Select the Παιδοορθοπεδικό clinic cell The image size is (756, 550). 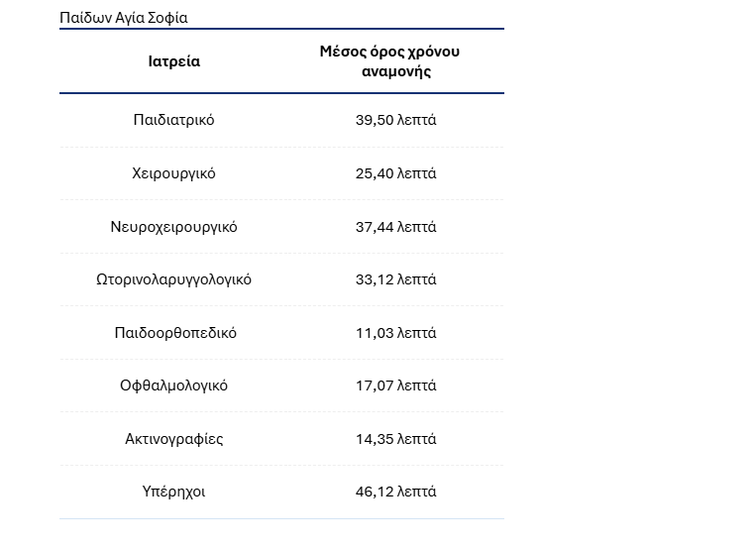175,333
